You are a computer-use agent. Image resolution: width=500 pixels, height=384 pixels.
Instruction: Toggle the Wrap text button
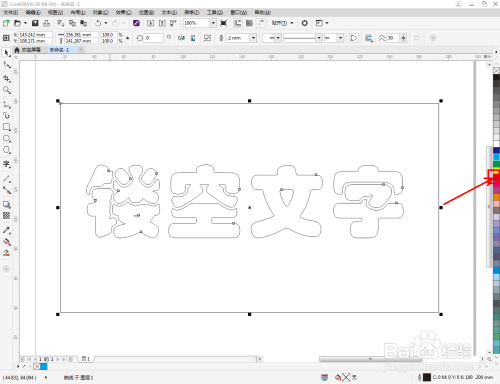coord(369,38)
